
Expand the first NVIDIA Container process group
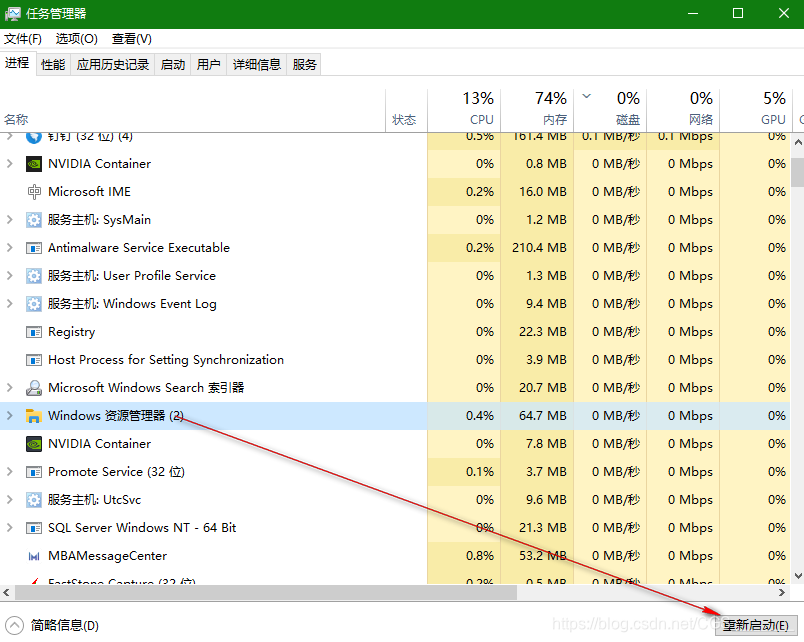pyautogui.click(x=9, y=164)
